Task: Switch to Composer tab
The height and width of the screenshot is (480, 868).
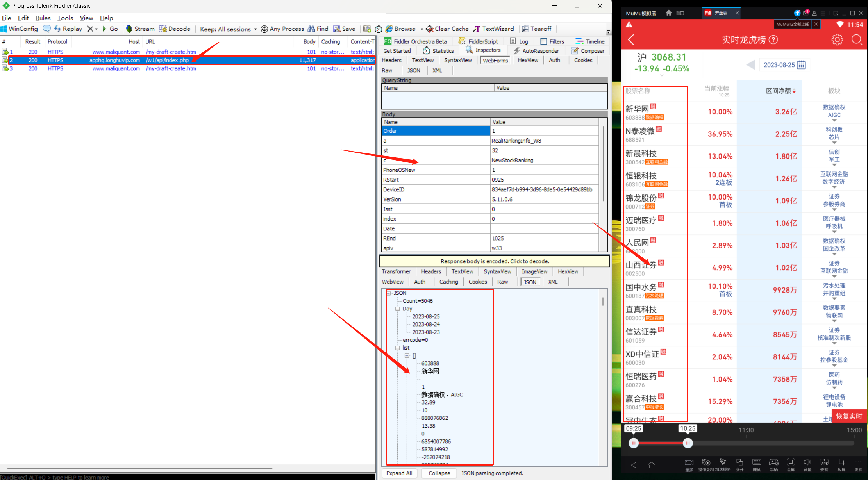Action: tap(588, 51)
